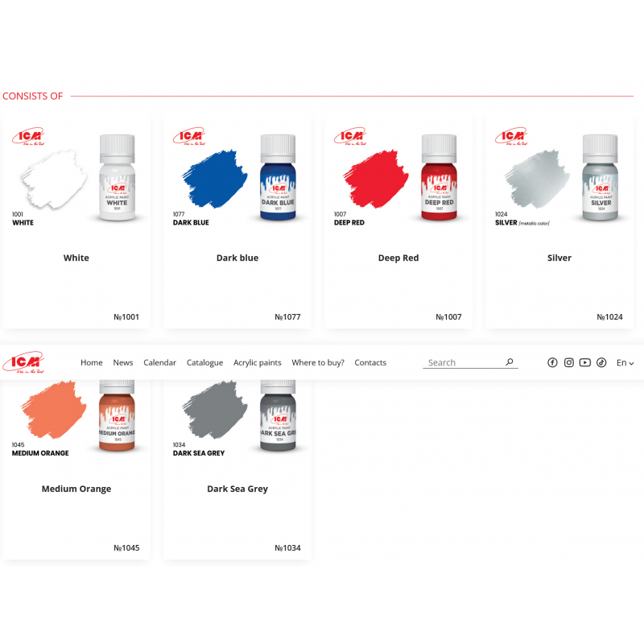The height and width of the screenshot is (644, 644).
Task: Open the YouTube social icon
Action: pyautogui.click(x=585, y=362)
